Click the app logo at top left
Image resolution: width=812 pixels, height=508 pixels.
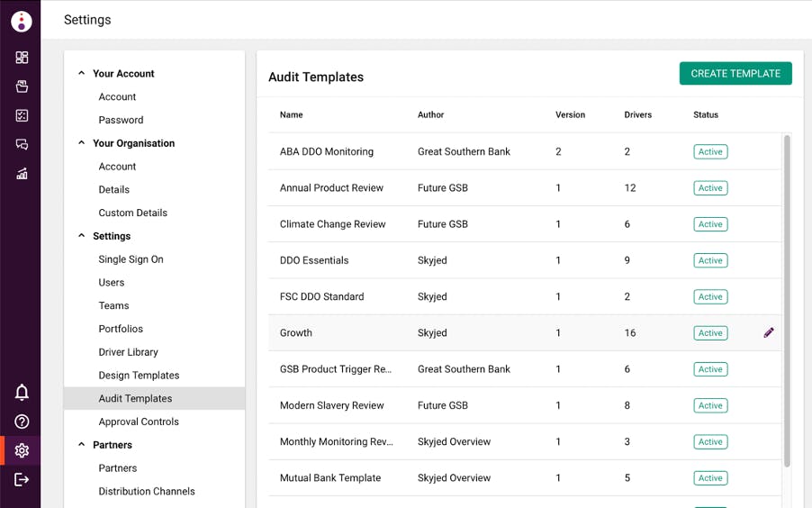21,21
